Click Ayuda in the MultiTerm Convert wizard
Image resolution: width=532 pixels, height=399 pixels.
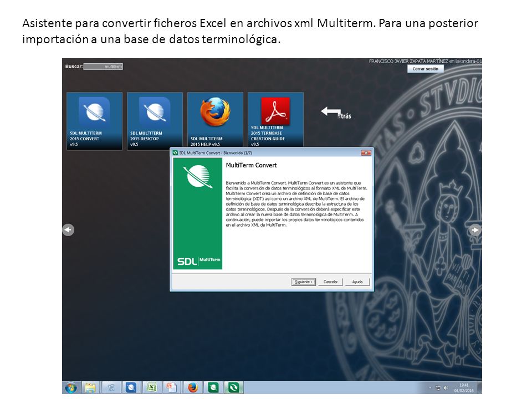357,282
